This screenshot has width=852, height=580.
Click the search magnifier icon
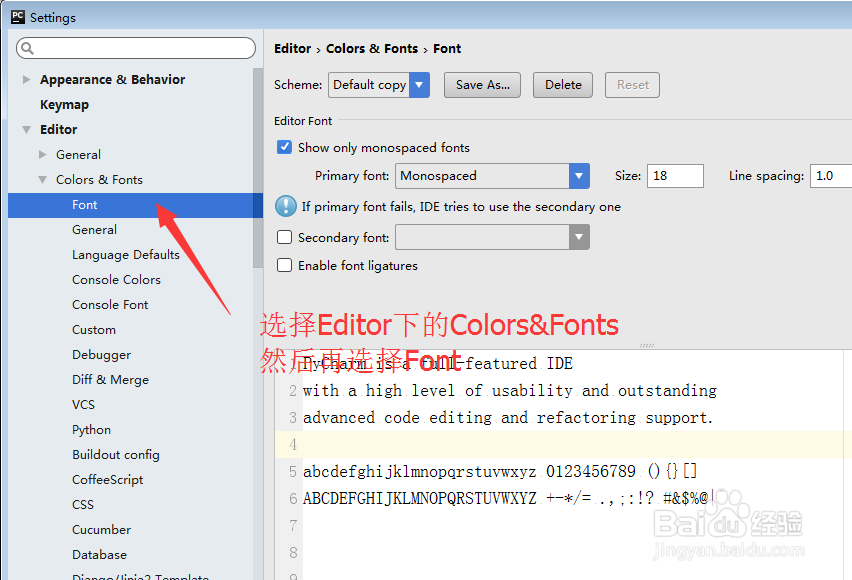27,48
